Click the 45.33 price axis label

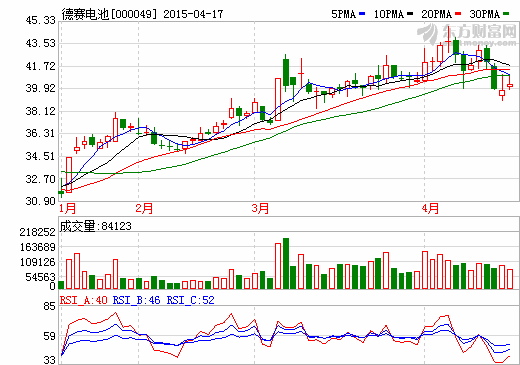[40, 20]
